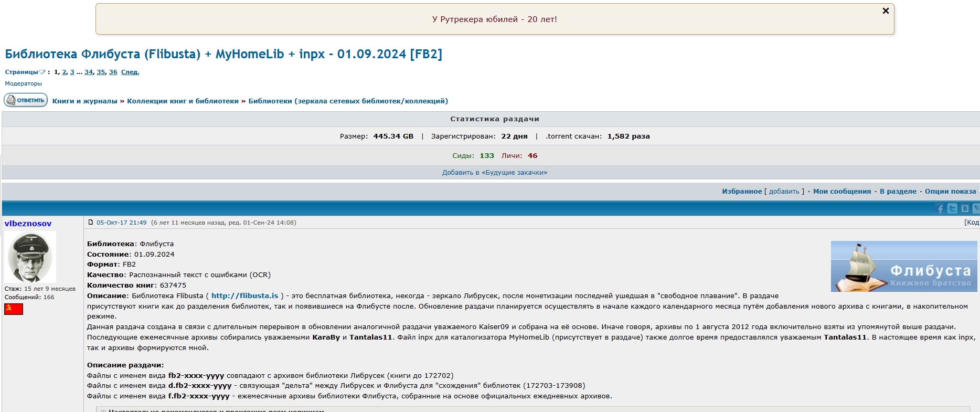
Task: Open the 20-year anniversary announcement link
Action: point(494,19)
